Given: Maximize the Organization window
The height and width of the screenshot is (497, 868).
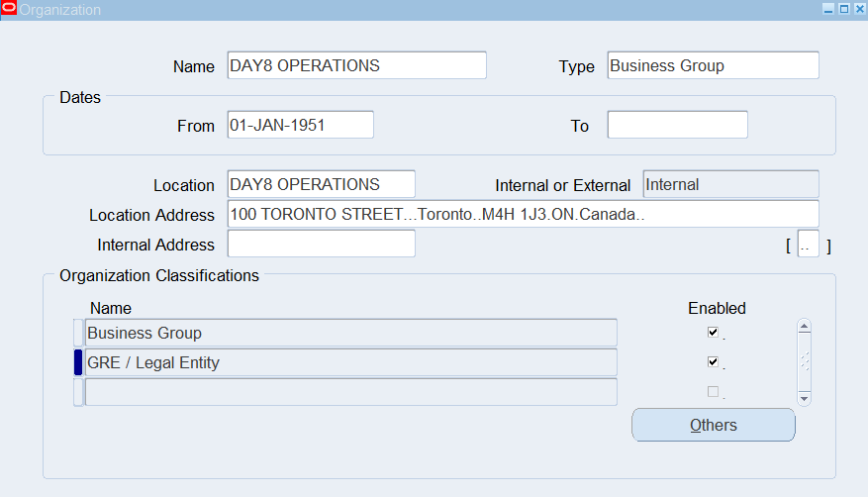Looking at the screenshot, I should coord(844,9).
